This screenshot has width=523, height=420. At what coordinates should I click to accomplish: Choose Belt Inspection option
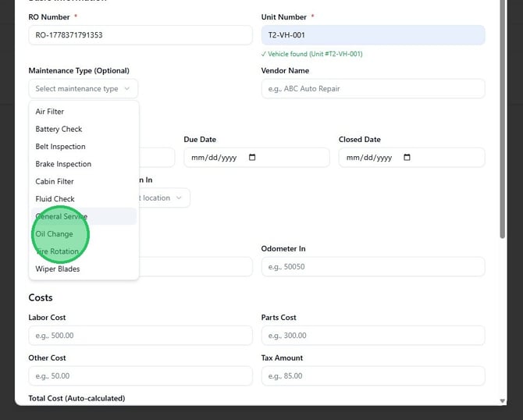[84, 147]
